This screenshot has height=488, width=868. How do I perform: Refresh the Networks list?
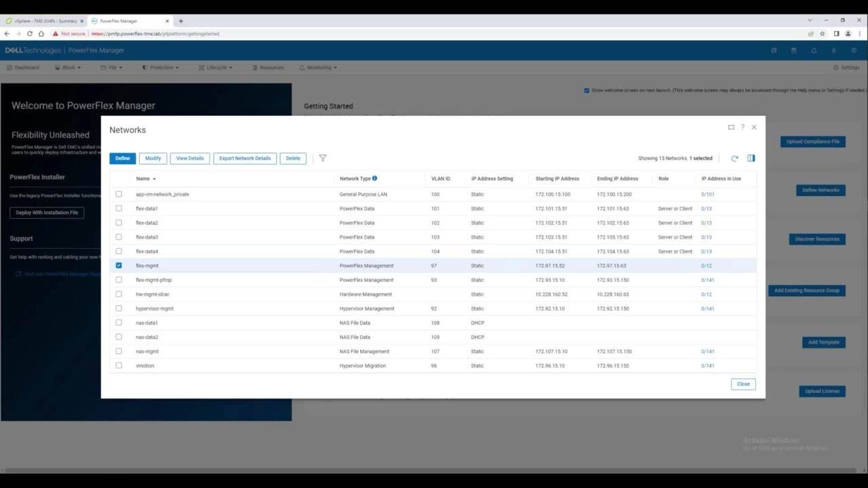tap(734, 158)
